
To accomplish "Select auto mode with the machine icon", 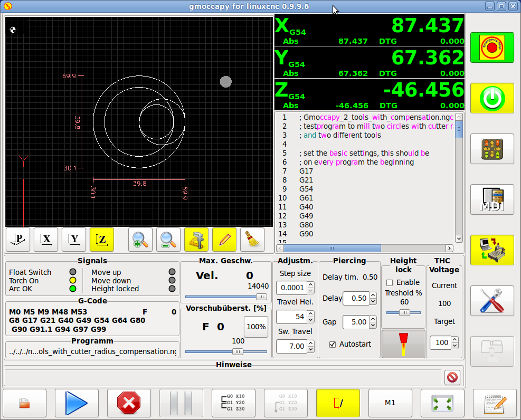I will pos(492,250).
